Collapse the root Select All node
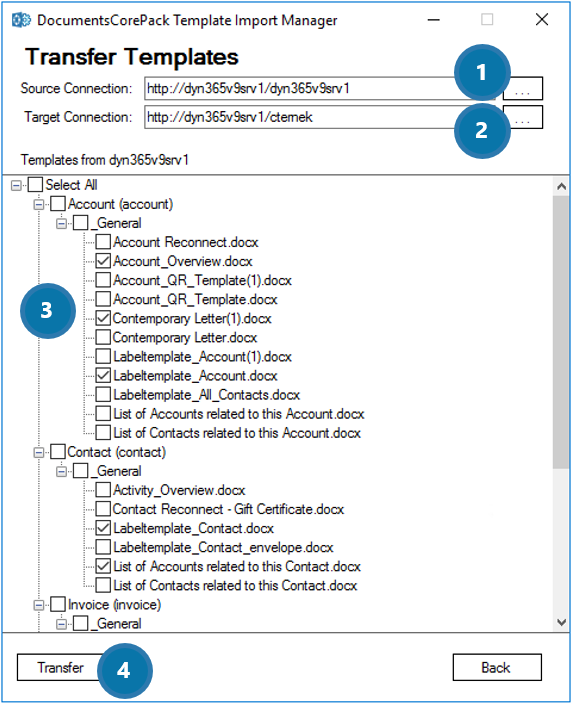This screenshot has width=572, height=704. pos(16,185)
